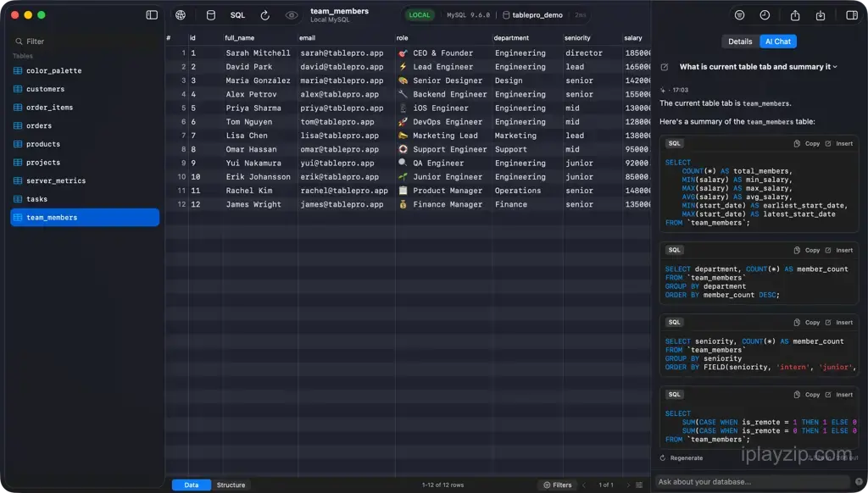Click the LOCAL connection badge
The width and height of the screenshot is (868, 493).
(x=419, y=15)
